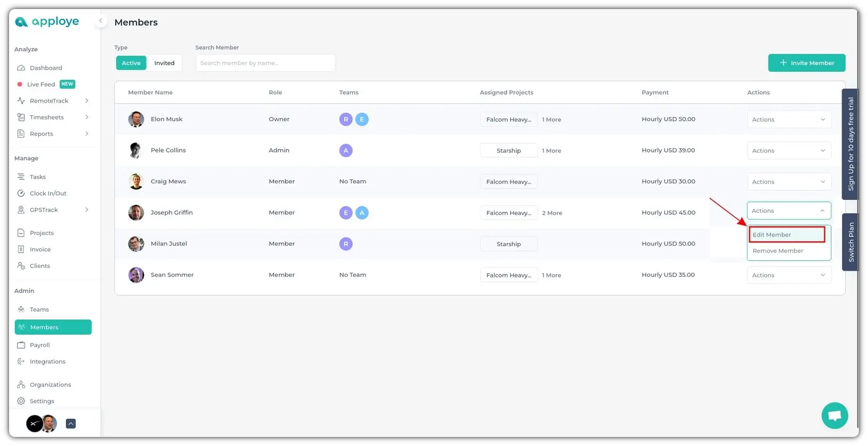Click the Clock In/Out icon
This screenshot has width=868, height=446.
(x=21, y=193)
